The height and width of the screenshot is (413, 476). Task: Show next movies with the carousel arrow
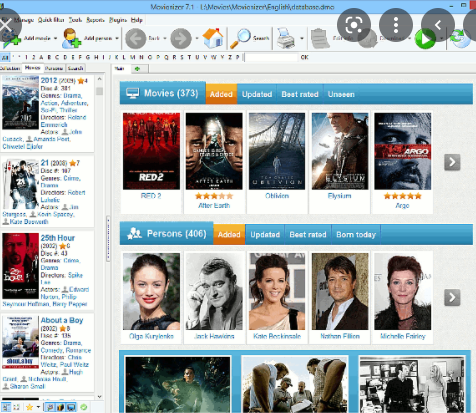click(x=452, y=162)
